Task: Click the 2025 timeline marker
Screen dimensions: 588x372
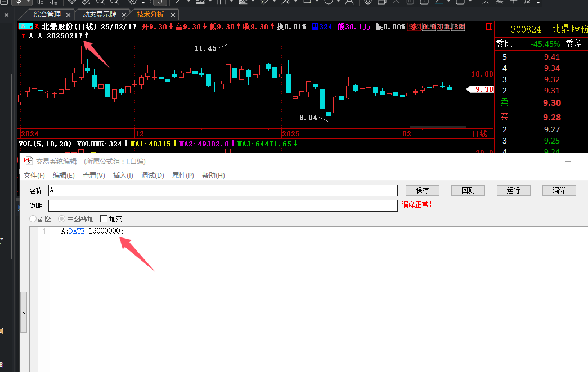Action: tap(291, 134)
